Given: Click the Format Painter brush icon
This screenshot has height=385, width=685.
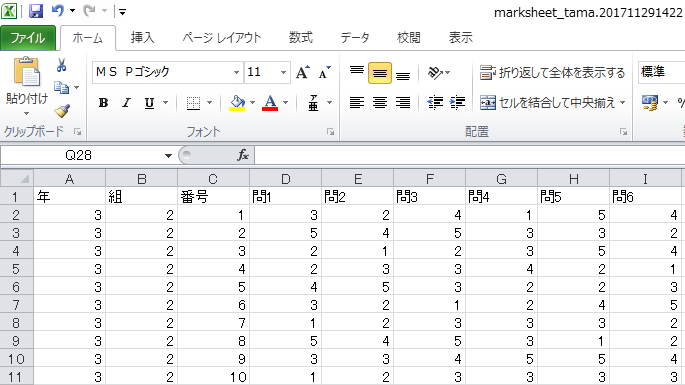Looking at the screenshot, I should click(x=62, y=111).
